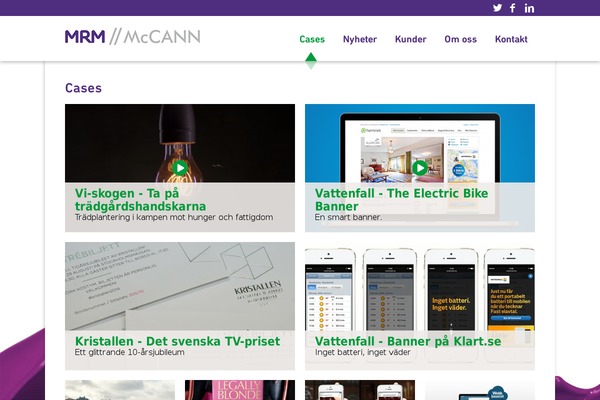Screen dimensions: 600x400
Task: Click the Kristallen ticket image
Action: (180, 286)
